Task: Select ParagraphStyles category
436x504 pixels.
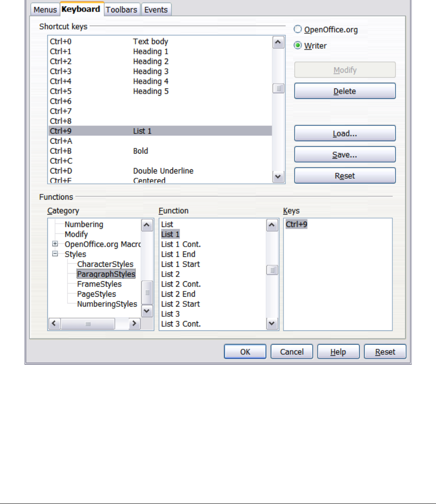Action: pos(106,274)
